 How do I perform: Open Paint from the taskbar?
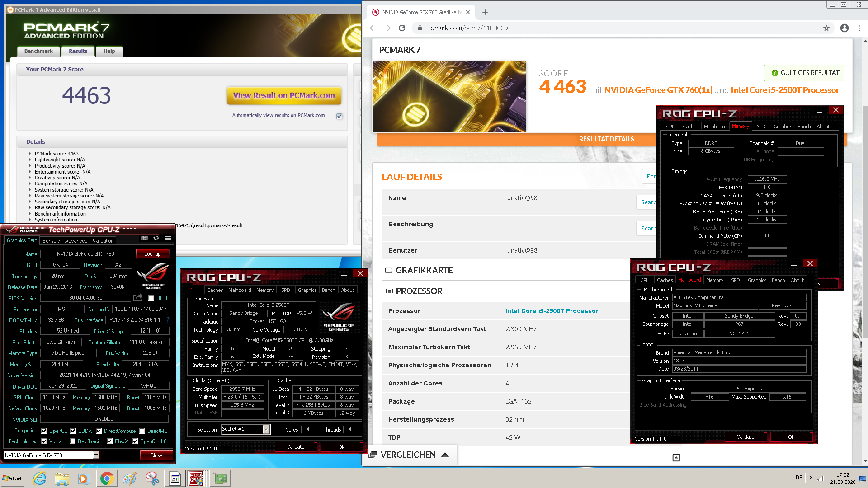point(129,479)
